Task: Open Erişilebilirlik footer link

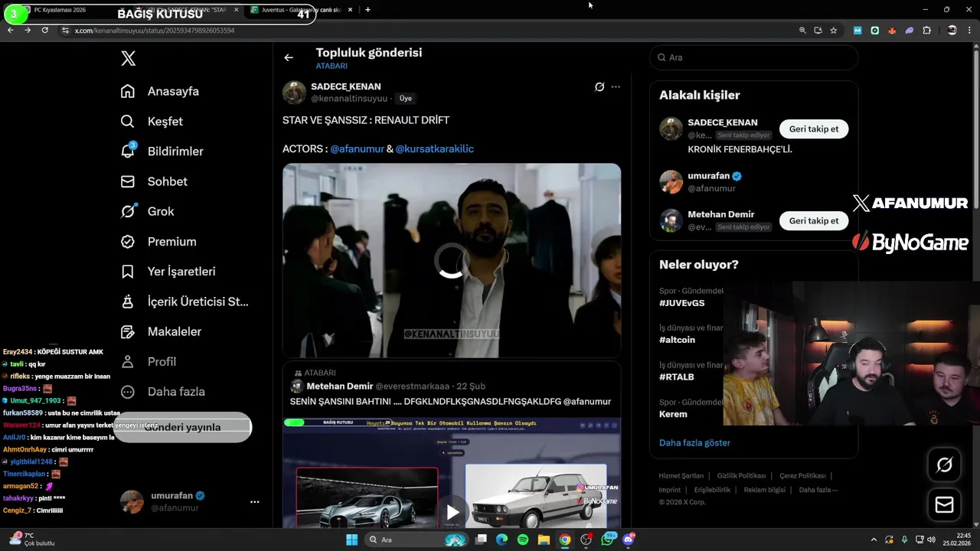Action: pos(712,490)
